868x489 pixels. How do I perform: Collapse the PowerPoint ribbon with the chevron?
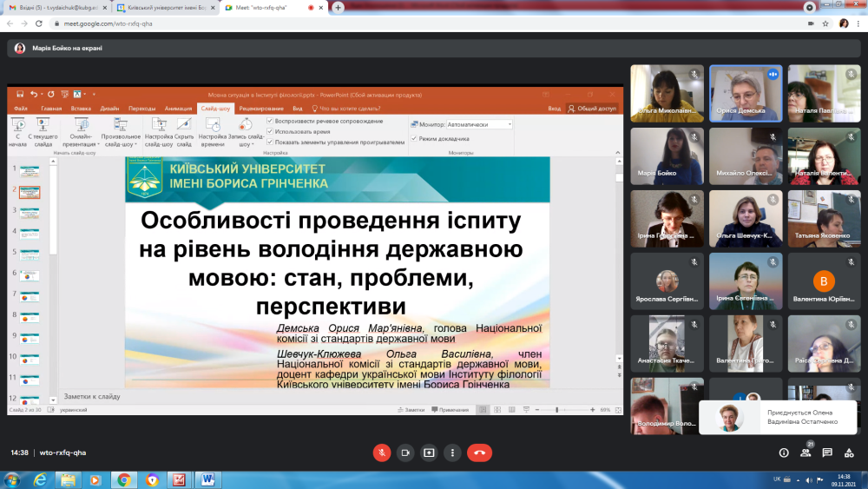pyautogui.click(x=618, y=153)
